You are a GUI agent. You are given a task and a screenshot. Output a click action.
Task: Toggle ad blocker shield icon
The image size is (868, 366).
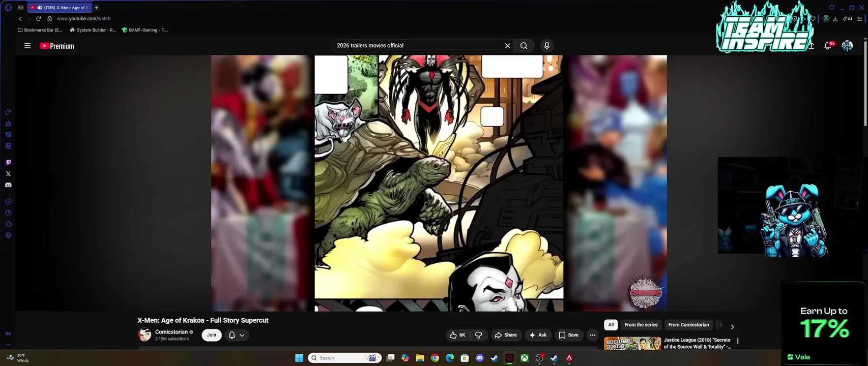click(794, 19)
